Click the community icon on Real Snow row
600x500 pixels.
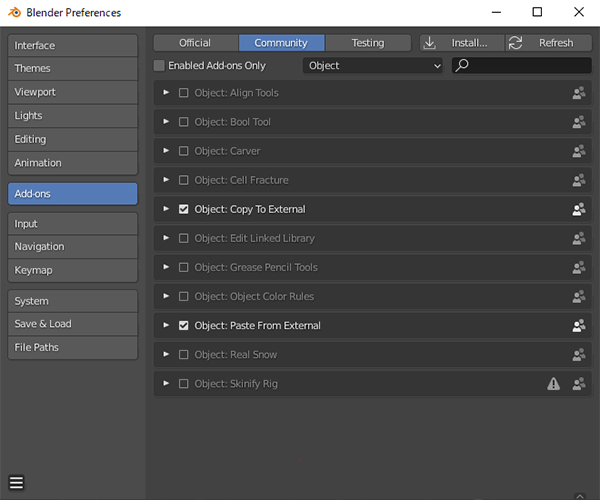[x=578, y=355]
